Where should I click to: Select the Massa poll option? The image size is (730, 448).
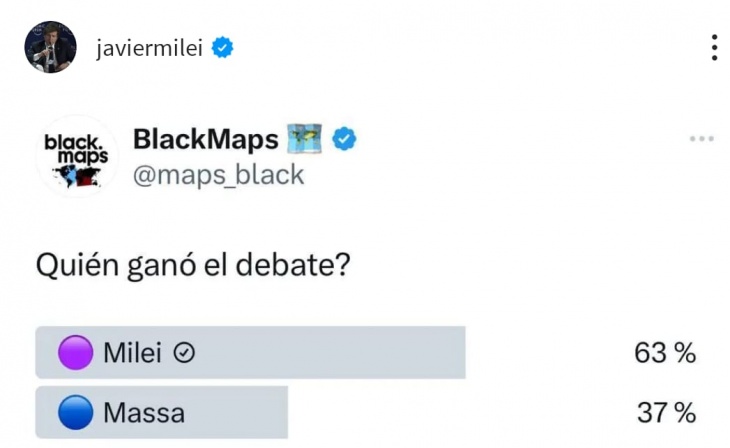[x=162, y=413]
